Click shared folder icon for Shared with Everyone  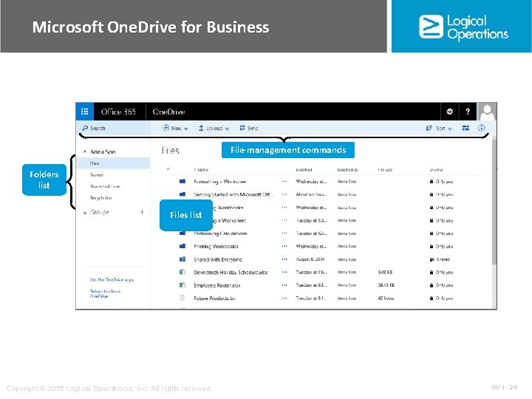[183, 259]
